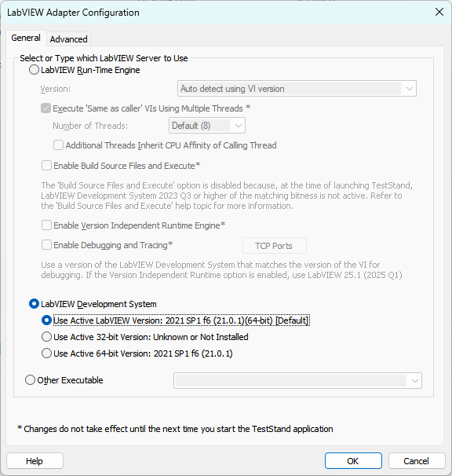Select the LabVIEW Run-Time Engine radio button
This screenshot has height=476, width=452.
[x=34, y=70]
